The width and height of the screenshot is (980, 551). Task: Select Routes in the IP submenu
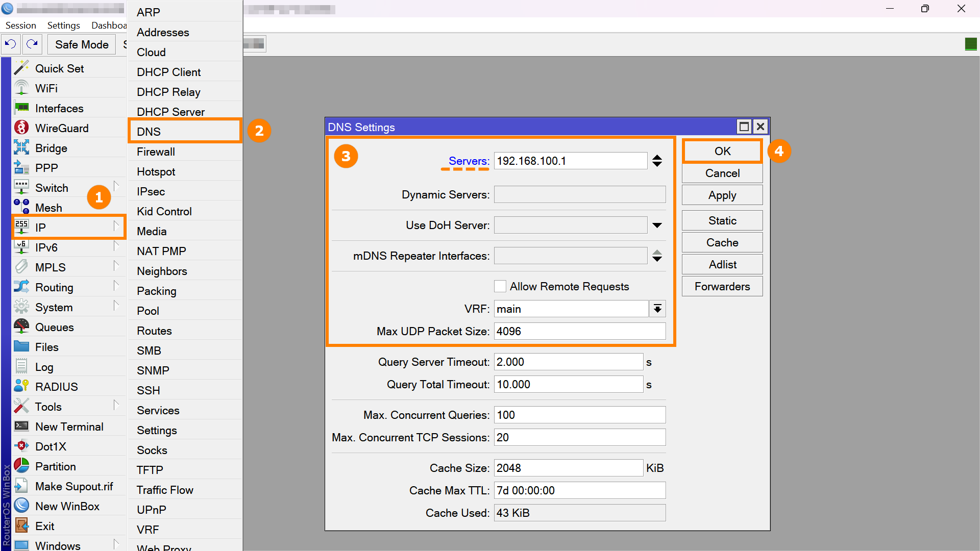[185, 331]
